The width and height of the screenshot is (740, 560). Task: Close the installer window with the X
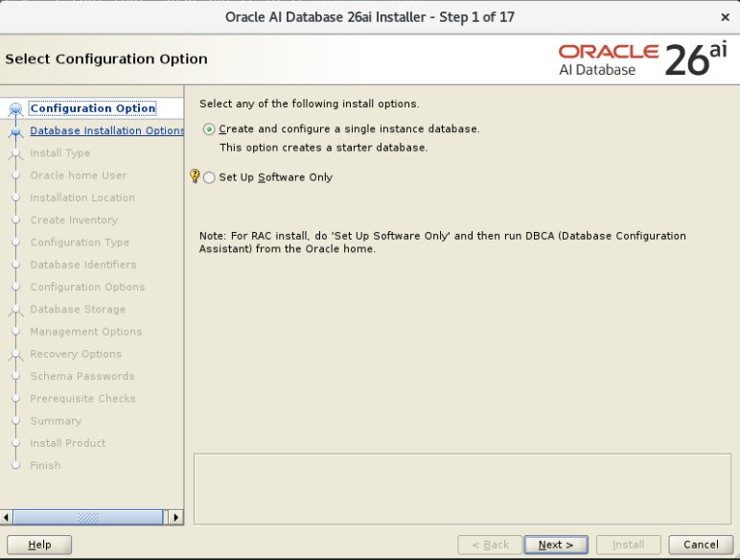click(725, 17)
